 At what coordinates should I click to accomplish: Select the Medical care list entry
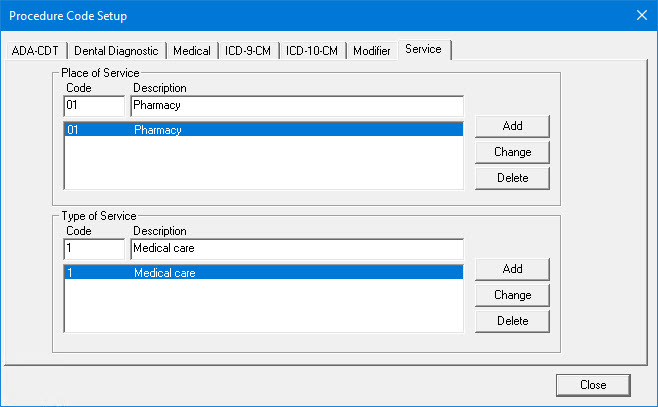click(x=263, y=272)
